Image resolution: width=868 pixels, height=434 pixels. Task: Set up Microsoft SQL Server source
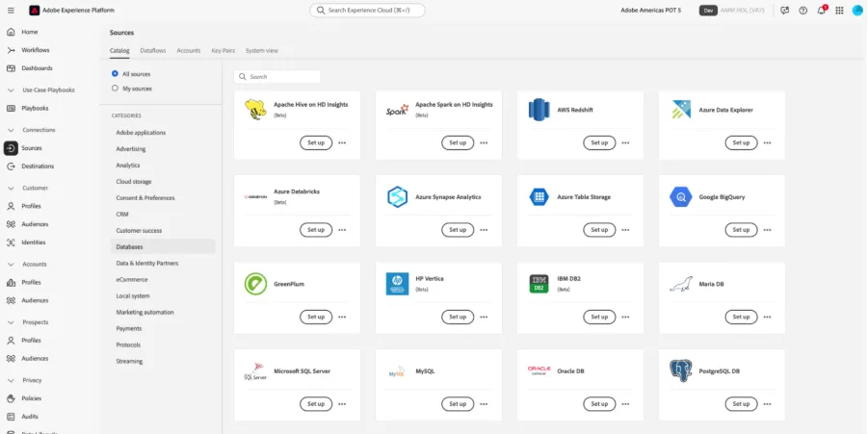pos(316,404)
